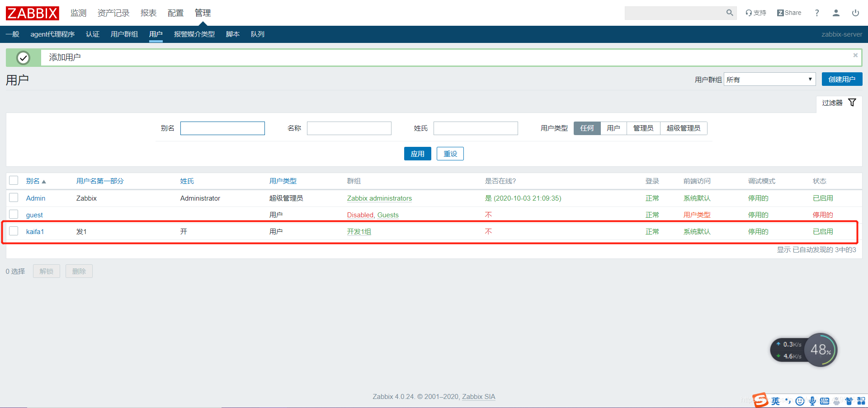Open the 监测 top menu
The image size is (868, 408).
(x=78, y=13)
